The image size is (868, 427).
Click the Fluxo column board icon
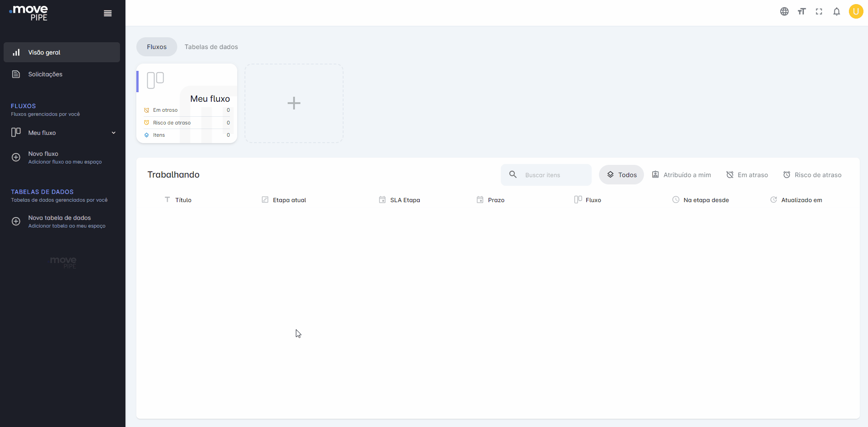578,199
